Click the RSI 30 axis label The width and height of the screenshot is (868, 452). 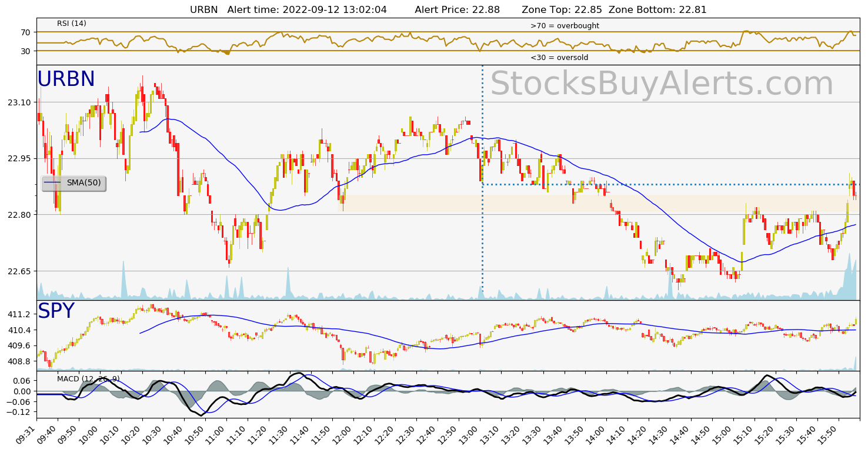click(x=26, y=51)
